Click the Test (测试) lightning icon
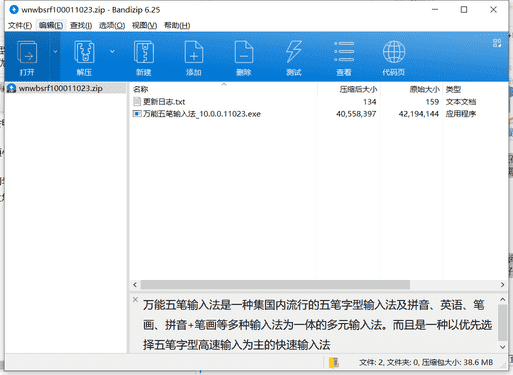Screen dimensions: 513x375 click(294, 52)
